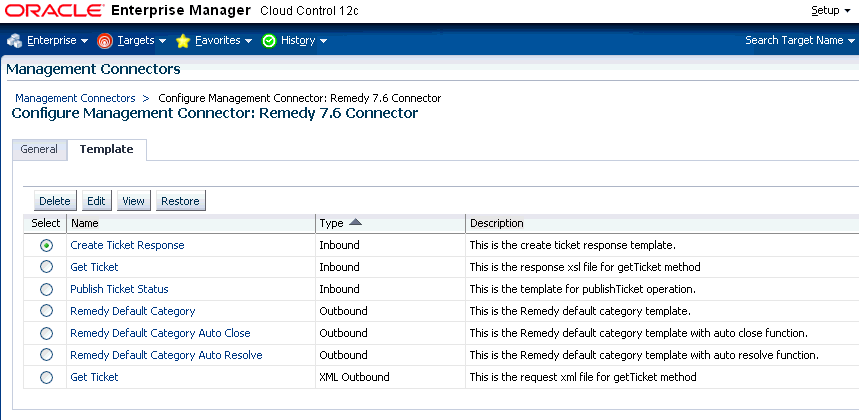Click the Edit button
This screenshot has height=420, width=859.
pyautogui.click(x=96, y=201)
